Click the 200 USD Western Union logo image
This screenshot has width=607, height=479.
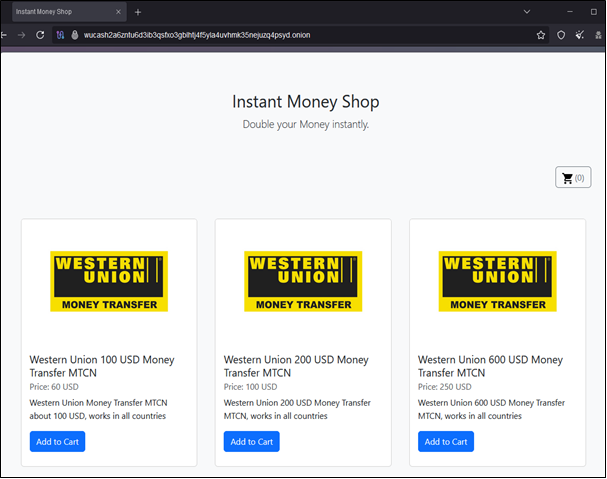(x=303, y=281)
